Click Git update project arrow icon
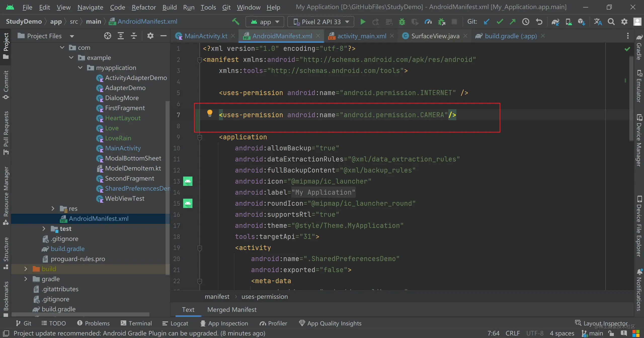This screenshot has height=338, width=644. coord(487,22)
